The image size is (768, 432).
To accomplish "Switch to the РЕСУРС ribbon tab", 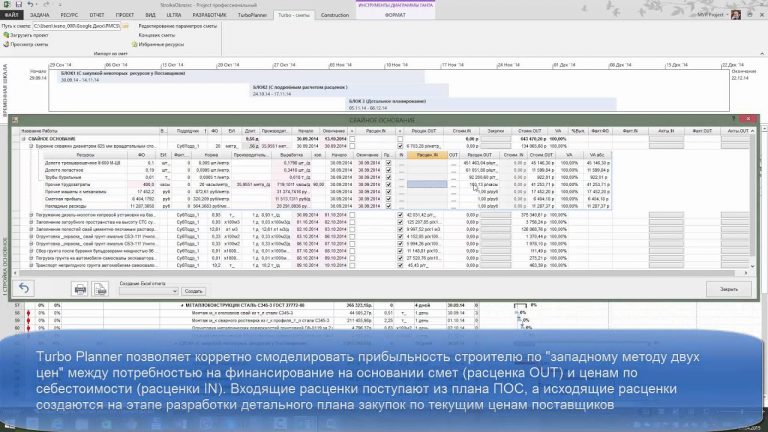I will pyautogui.click(x=70, y=15).
